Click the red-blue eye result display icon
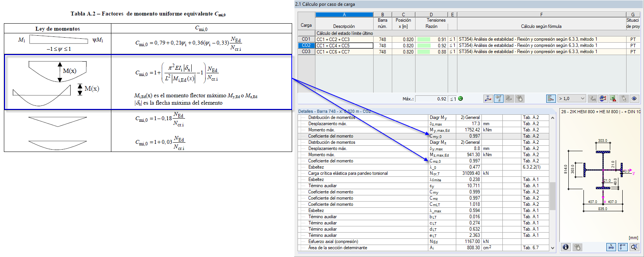This screenshot has height=257, width=644. pos(603,98)
